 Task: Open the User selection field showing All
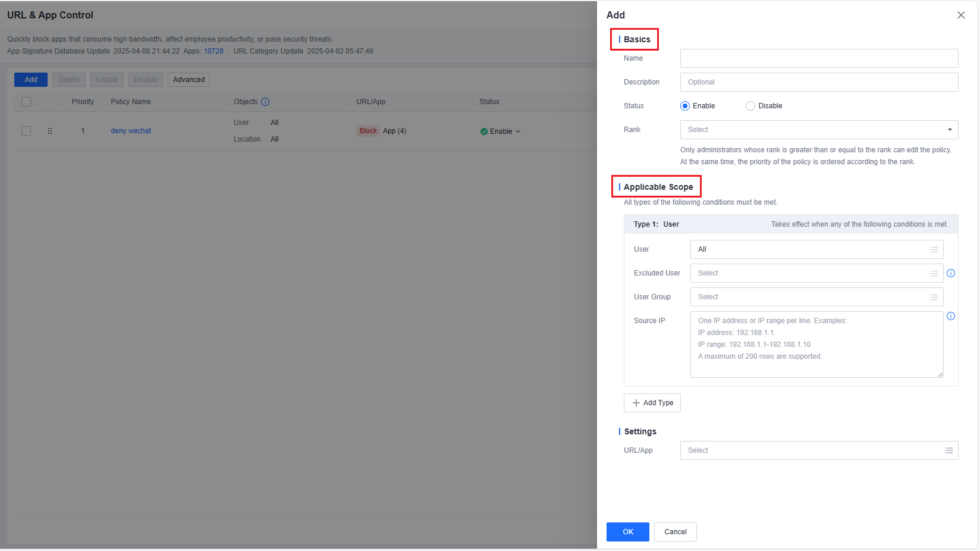817,249
